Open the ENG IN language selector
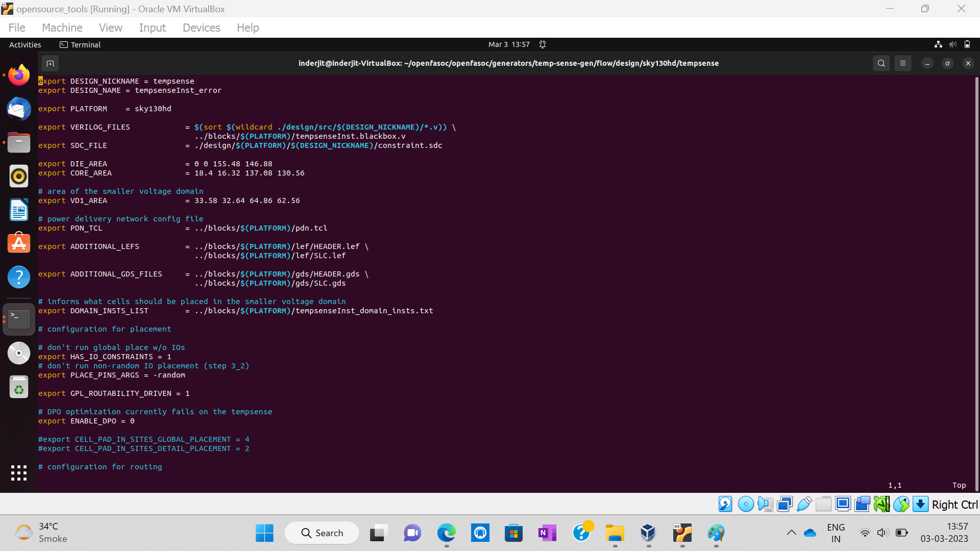980x551 pixels. 836,532
